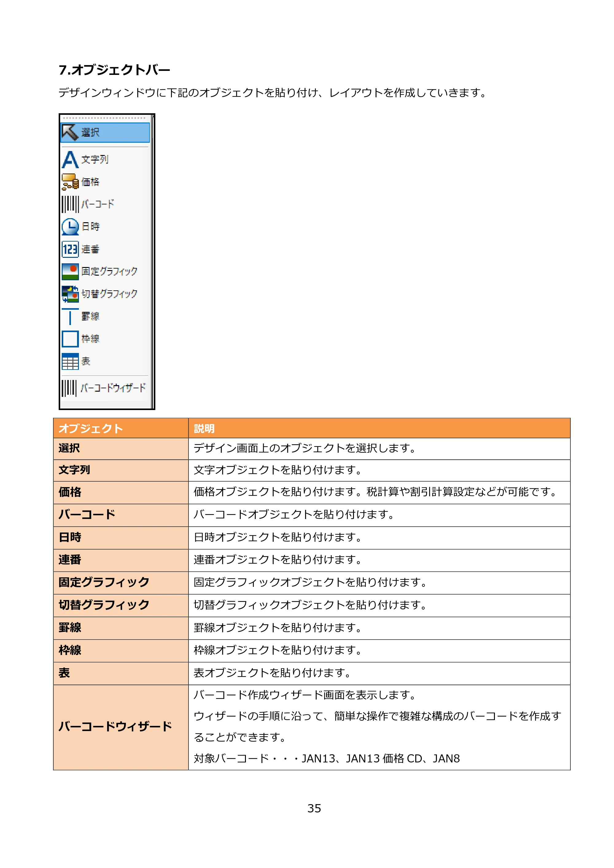Pick the 文字列 letter A icon
Viewport: 614px width, 868px height.
70,160
